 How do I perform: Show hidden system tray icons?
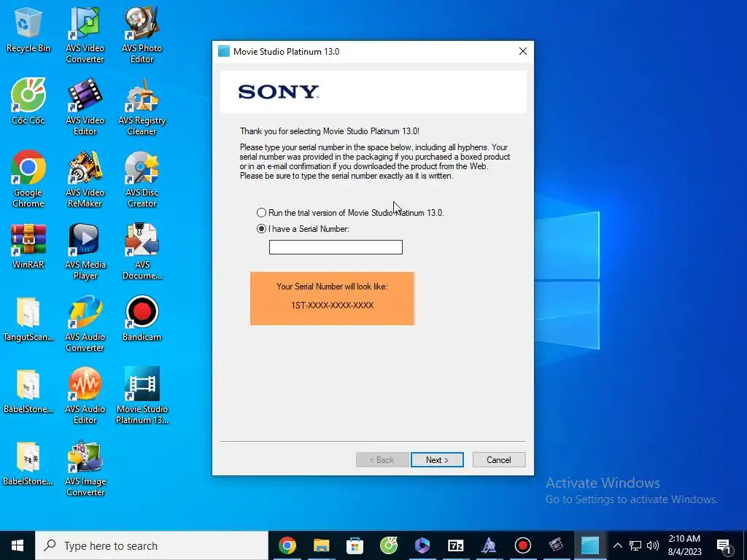tap(617, 545)
